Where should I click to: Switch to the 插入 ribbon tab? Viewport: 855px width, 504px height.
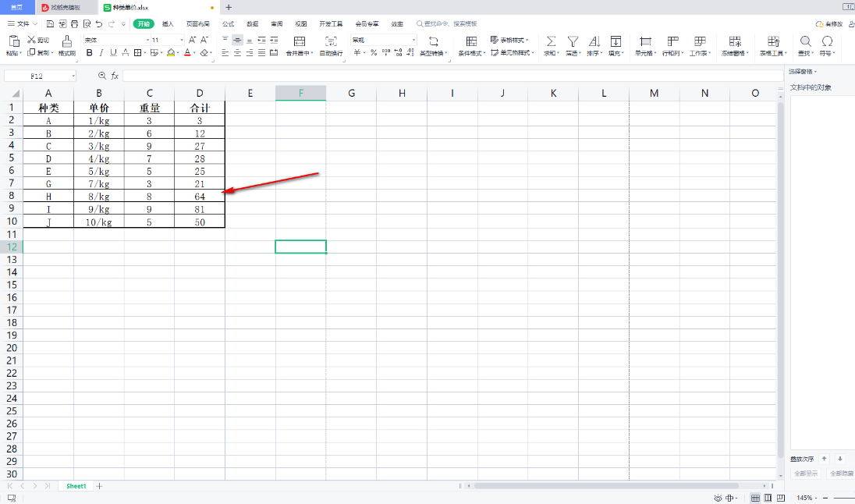click(168, 24)
